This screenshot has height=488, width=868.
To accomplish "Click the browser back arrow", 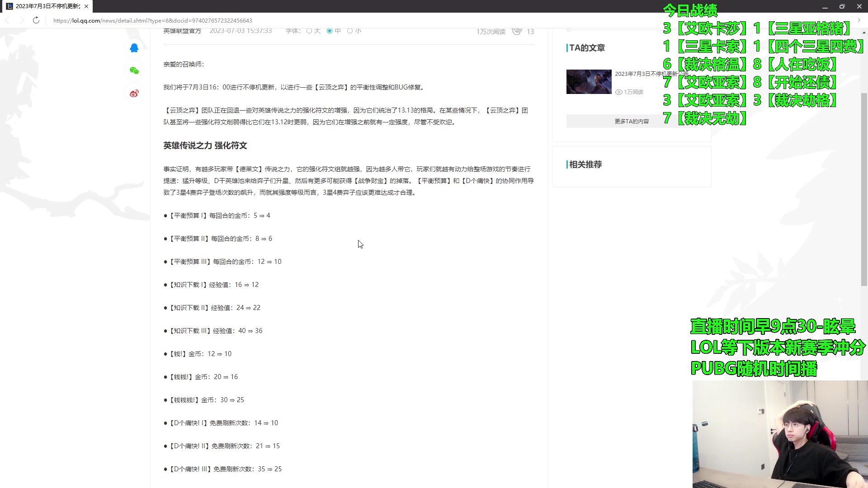I will pos(7,20).
